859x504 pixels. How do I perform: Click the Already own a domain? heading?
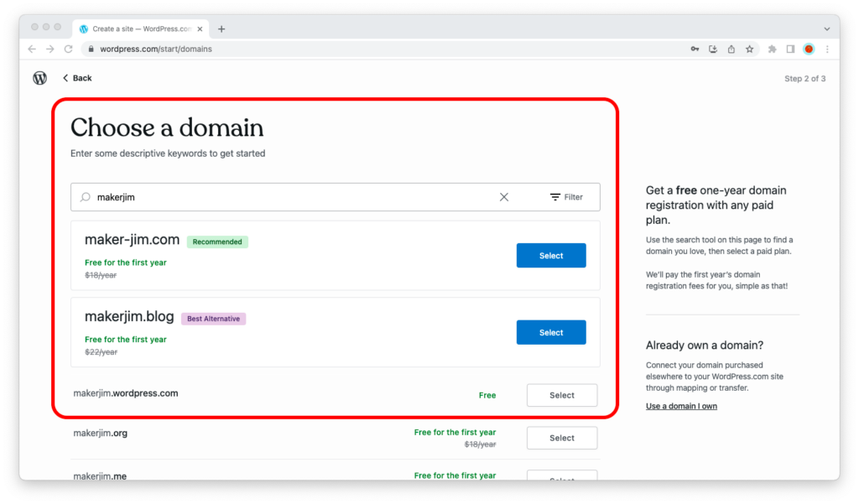click(x=704, y=346)
